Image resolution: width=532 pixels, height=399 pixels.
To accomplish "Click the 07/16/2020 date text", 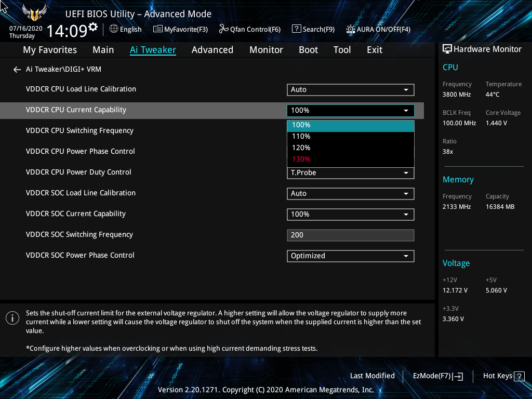I will [x=26, y=29].
